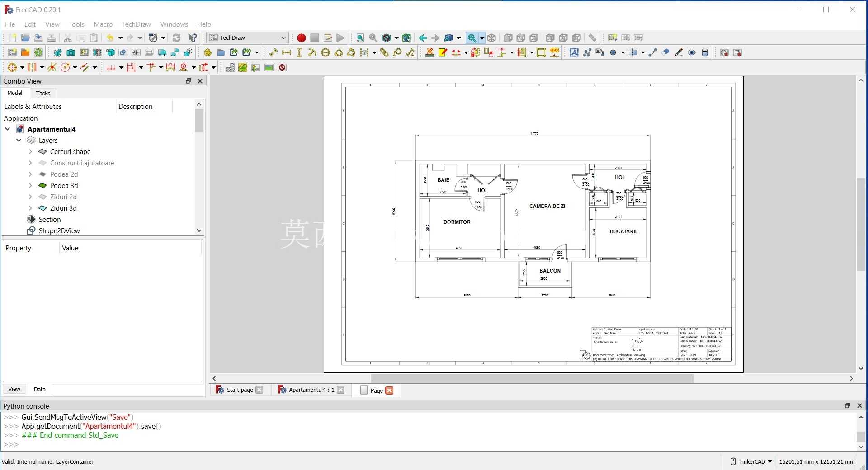
Task: Collapse the Apartamentul4 document tree node
Action: (x=8, y=129)
